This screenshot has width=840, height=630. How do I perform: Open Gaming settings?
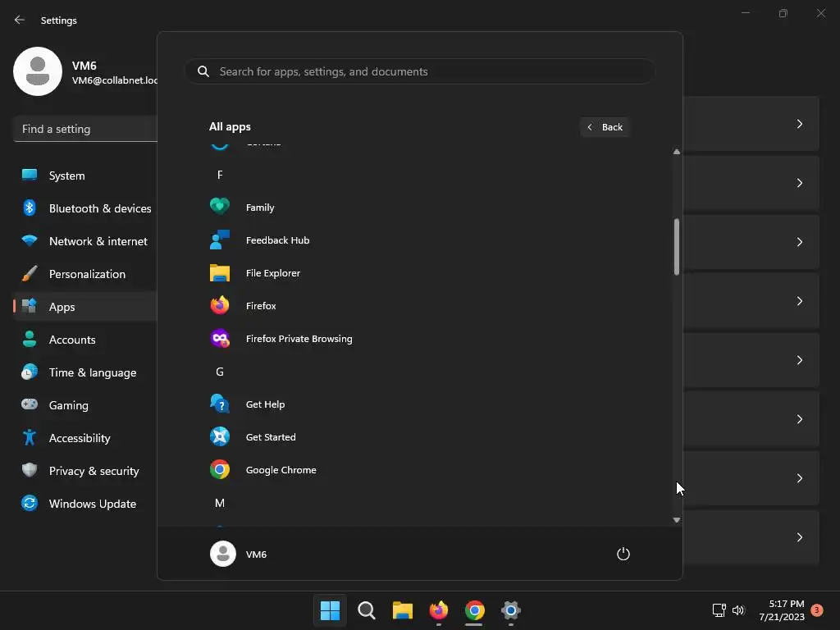[x=85, y=405]
